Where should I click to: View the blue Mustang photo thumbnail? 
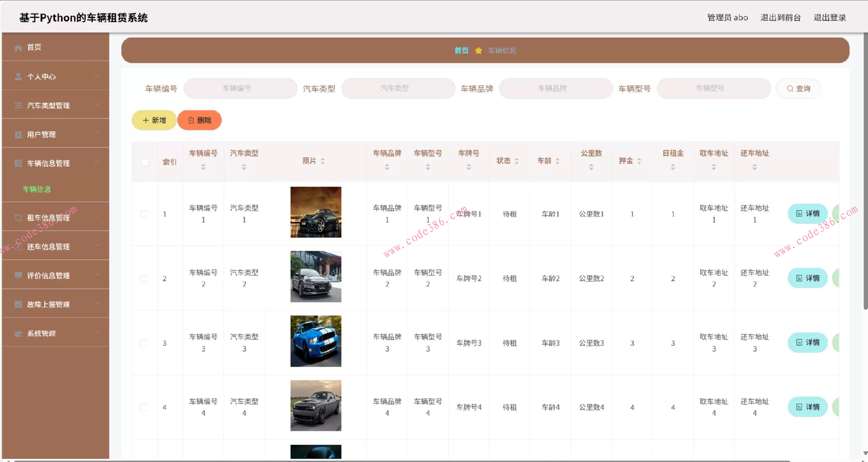[x=316, y=341]
